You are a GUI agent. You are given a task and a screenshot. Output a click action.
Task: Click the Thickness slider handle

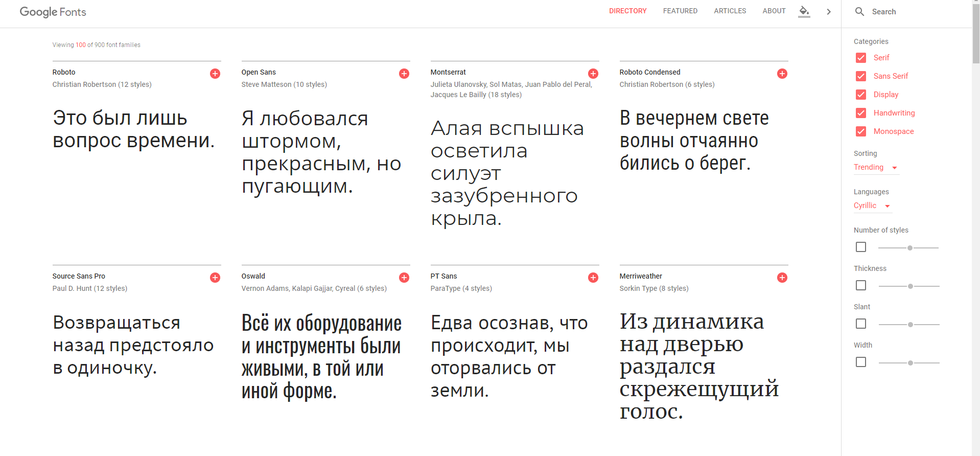[911, 286]
